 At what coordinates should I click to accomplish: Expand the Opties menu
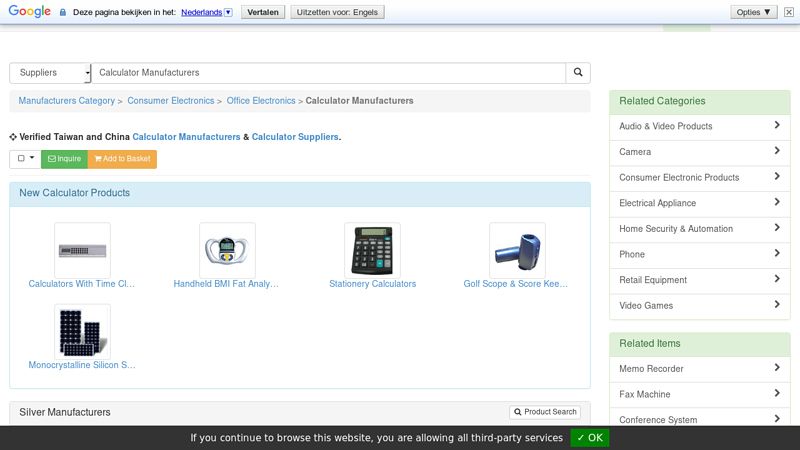[x=754, y=12]
